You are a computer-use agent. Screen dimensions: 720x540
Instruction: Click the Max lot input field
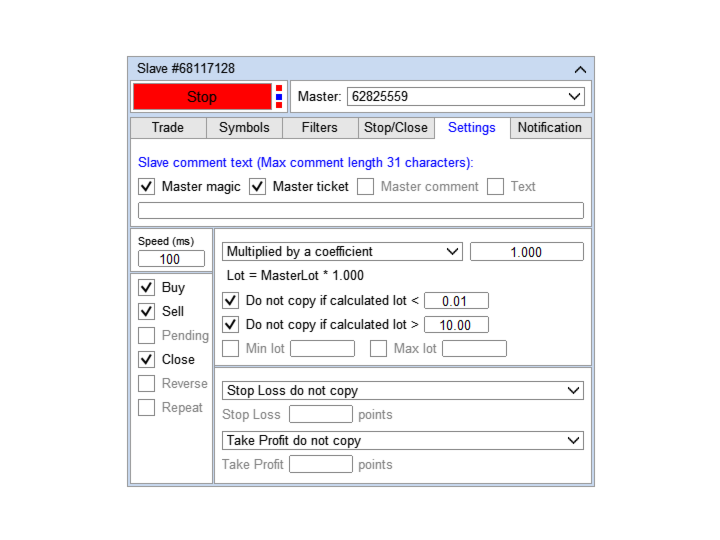474,349
